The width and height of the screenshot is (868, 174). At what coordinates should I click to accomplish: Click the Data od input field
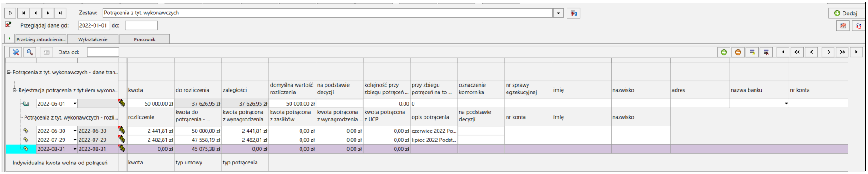(103, 52)
